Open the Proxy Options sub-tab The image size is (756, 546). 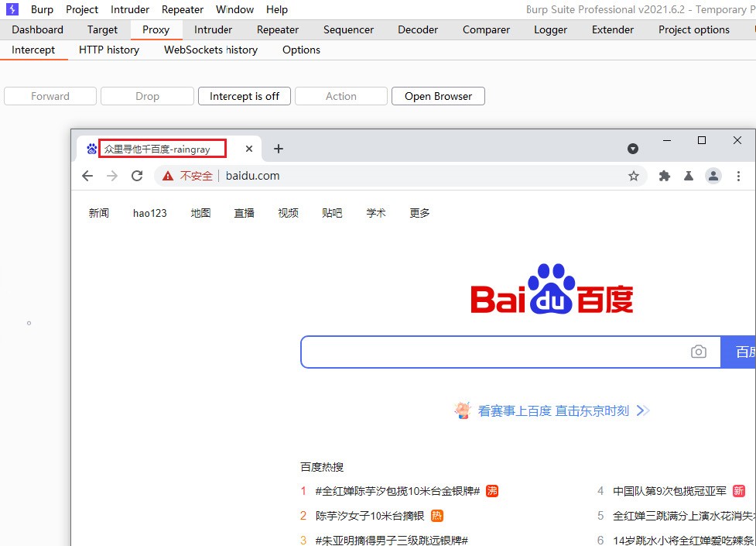pos(301,50)
